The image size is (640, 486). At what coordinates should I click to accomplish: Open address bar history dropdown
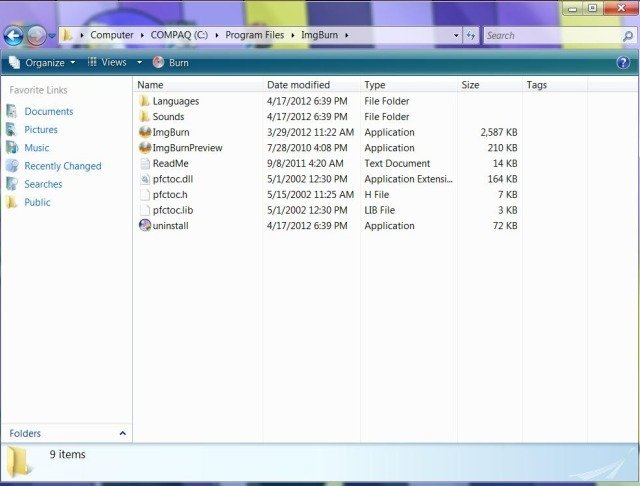pos(456,36)
